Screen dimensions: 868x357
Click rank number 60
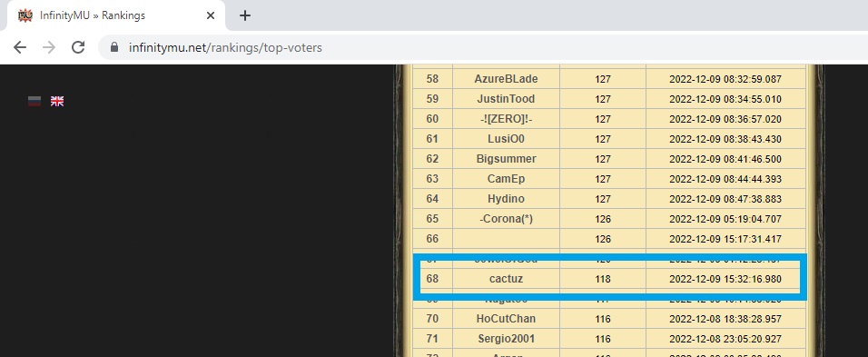(x=432, y=119)
